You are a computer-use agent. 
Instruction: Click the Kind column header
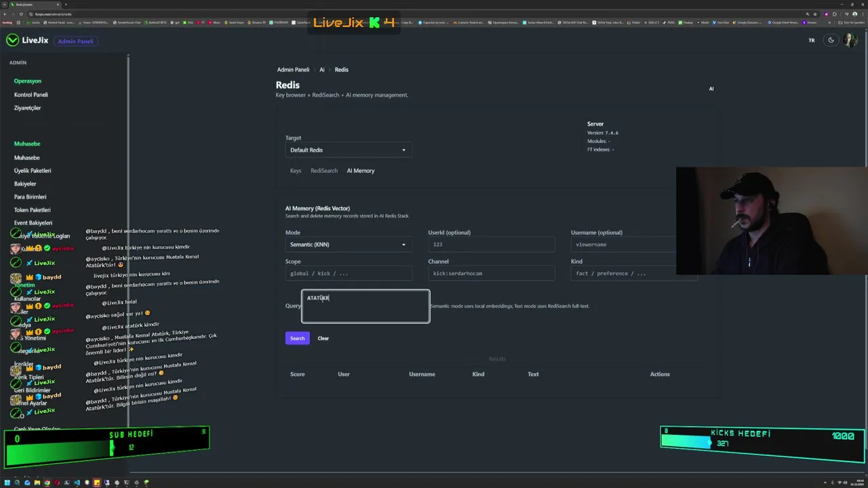pos(478,374)
